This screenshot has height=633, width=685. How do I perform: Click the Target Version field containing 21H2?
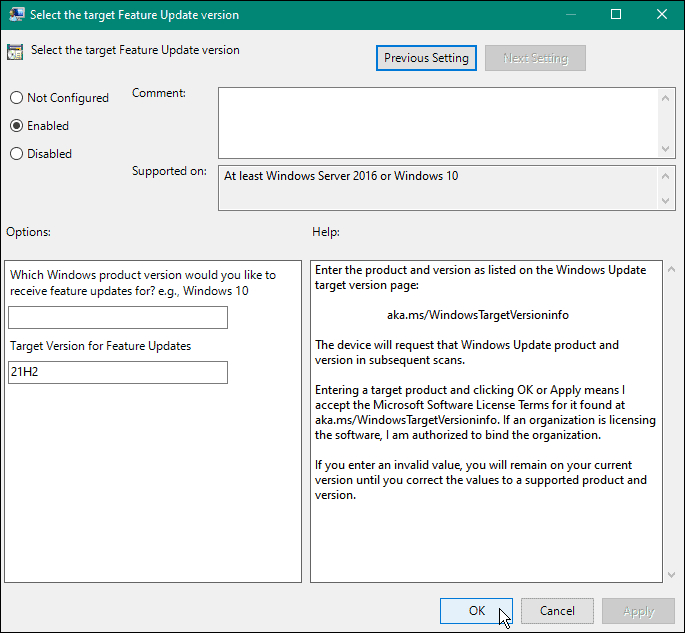point(118,372)
